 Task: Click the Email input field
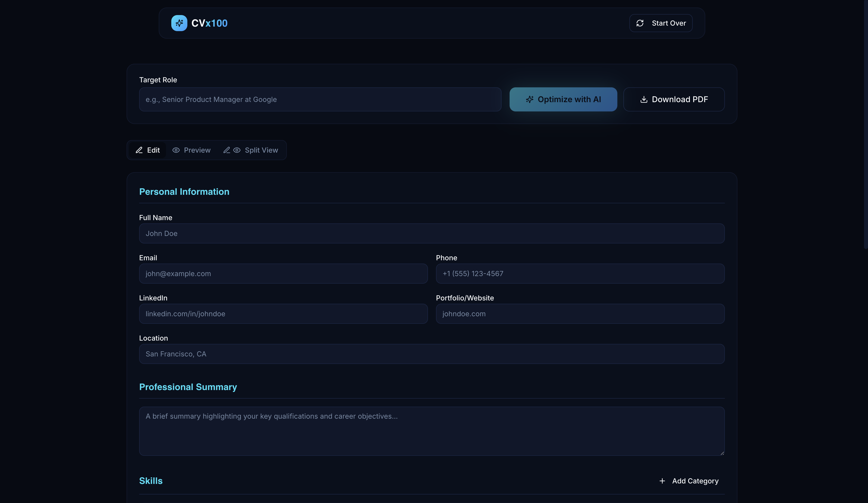283,274
